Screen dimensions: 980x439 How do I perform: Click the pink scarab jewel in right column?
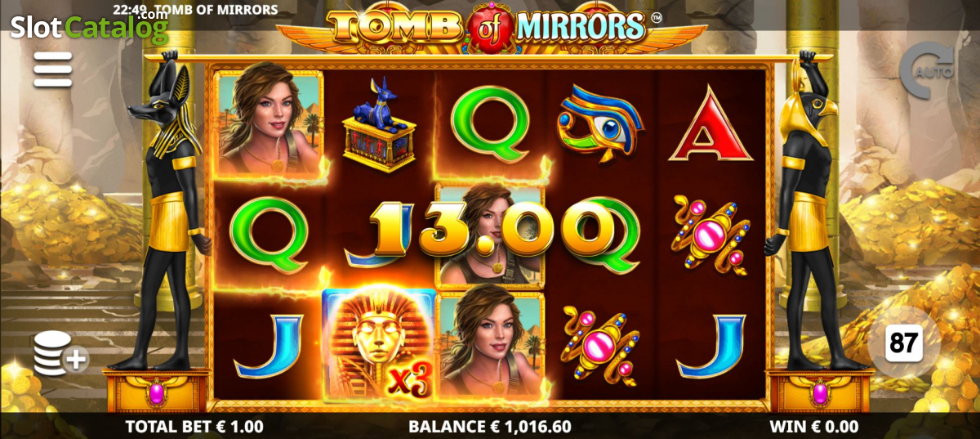[710, 235]
